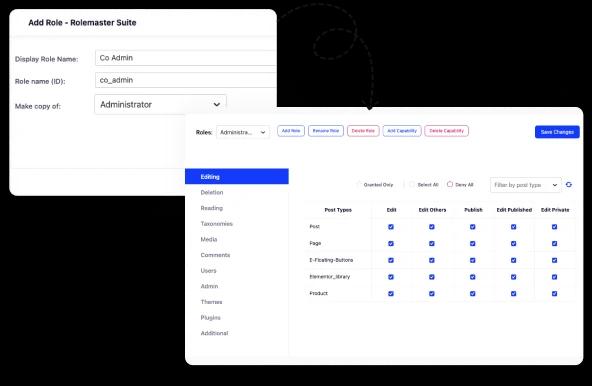Image resolution: width=592 pixels, height=386 pixels.
Task: Open the Deletion section
Action: pyautogui.click(x=212, y=192)
